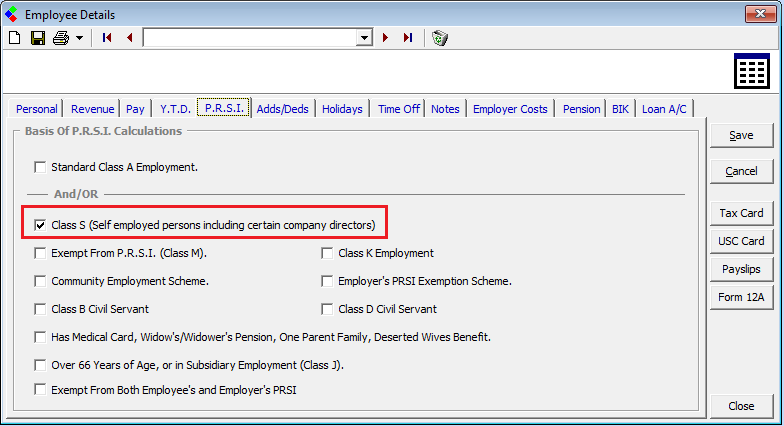
Task: Click the Print icon in toolbar
Action: click(x=60, y=38)
